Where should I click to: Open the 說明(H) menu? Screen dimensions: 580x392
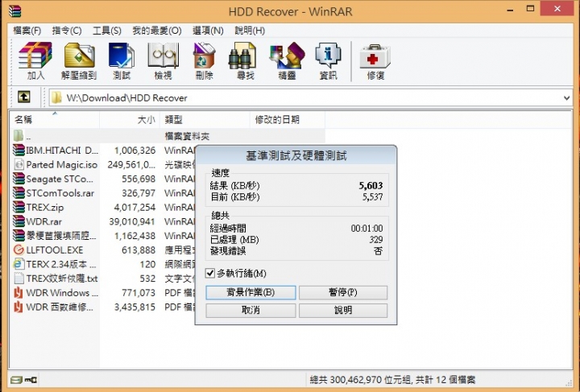(250, 31)
